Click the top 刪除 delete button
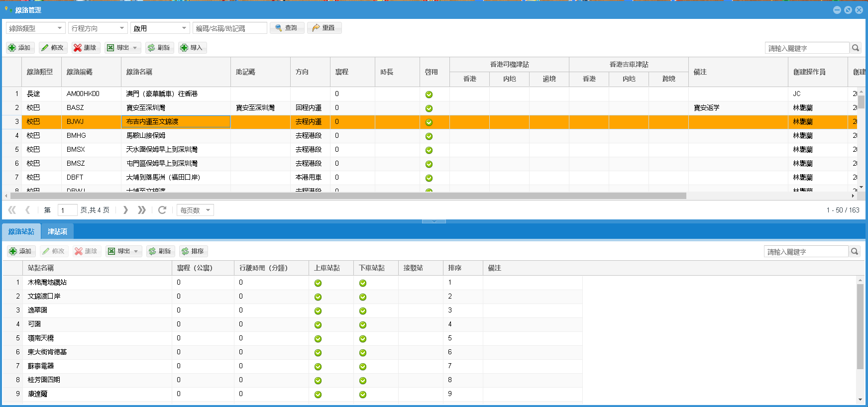The height and width of the screenshot is (407, 868). (x=85, y=48)
